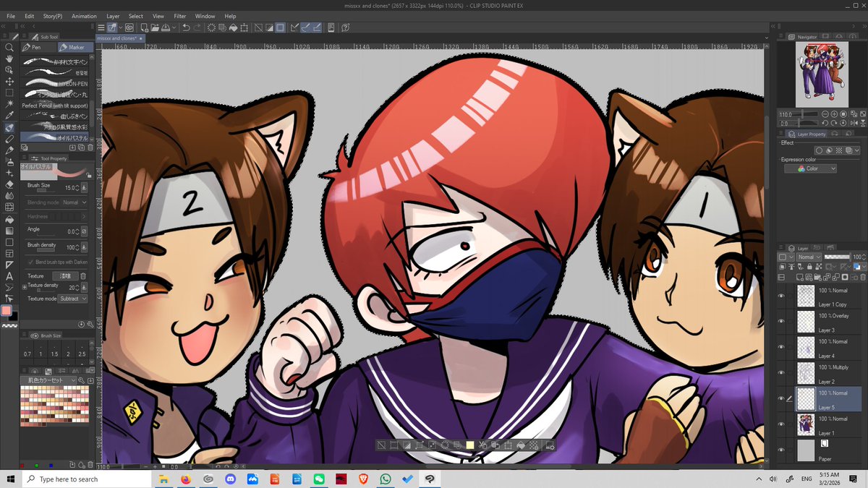Screen dimensions: 868x488
Task: Select the Layer 5 row thumbnail
Action: [x=805, y=398]
